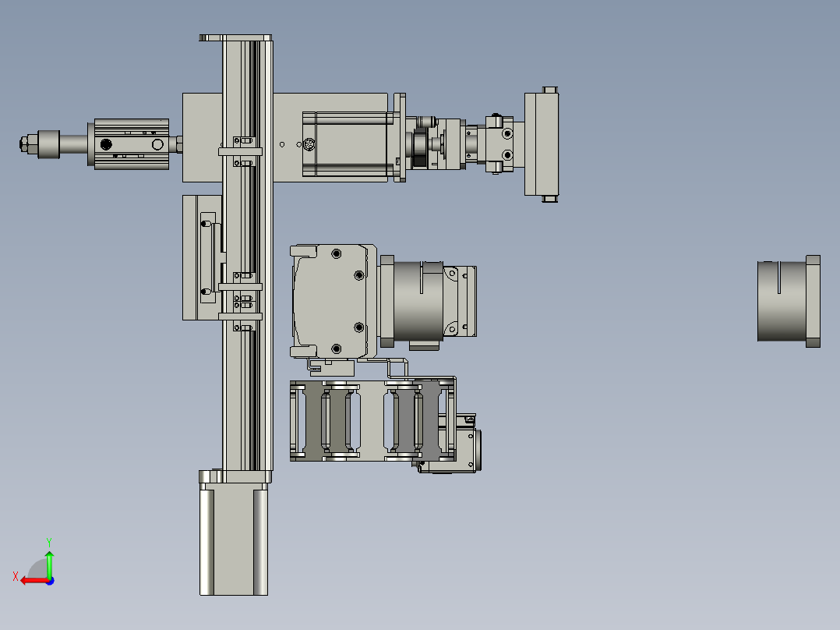This screenshot has height=630, width=840.
Task: Select the isolated cylindrical part at the far right
Action: pos(789,301)
